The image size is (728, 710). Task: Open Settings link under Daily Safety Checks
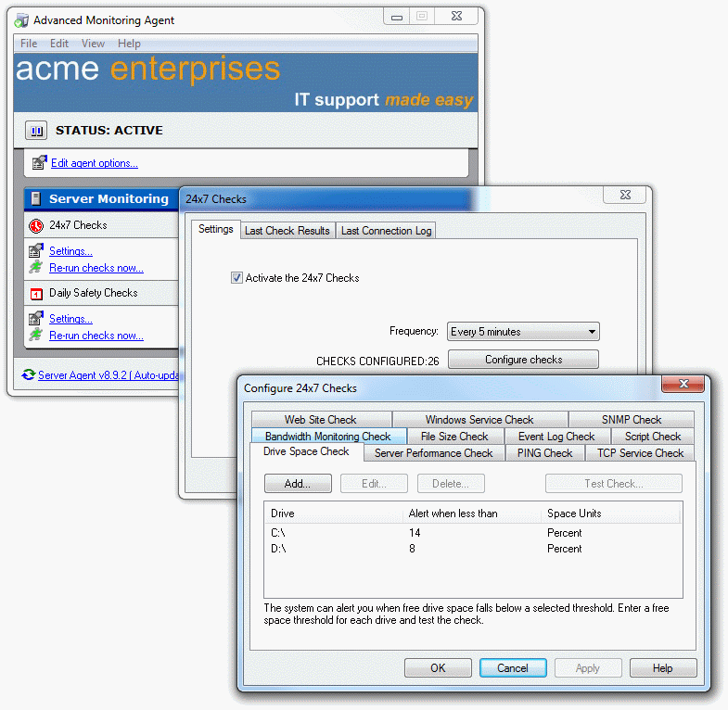point(70,319)
